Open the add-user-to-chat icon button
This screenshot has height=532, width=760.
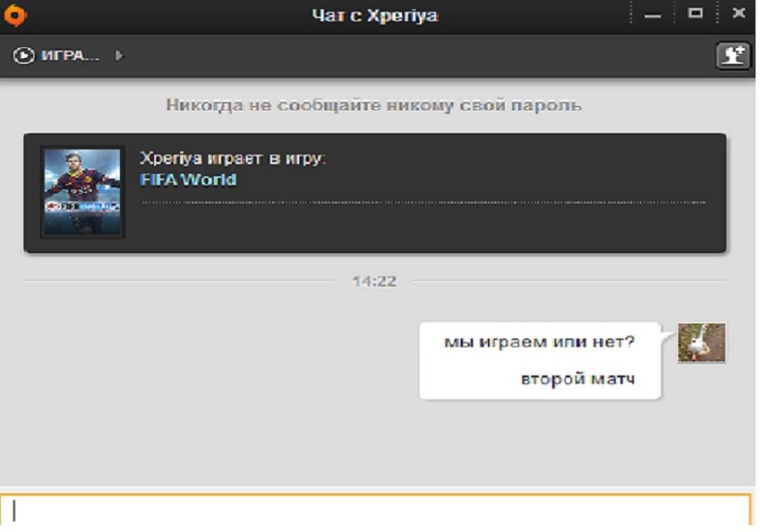point(733,55)
